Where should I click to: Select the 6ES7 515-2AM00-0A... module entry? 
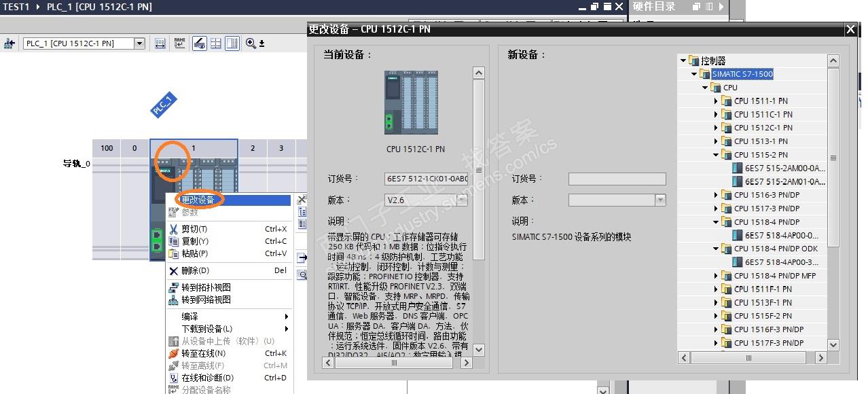[785, 168]
